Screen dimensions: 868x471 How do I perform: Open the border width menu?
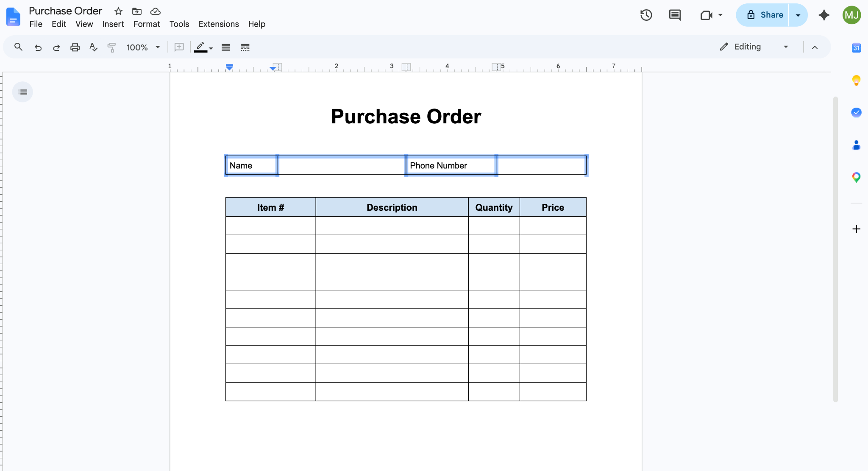click(x=225, y=47)
